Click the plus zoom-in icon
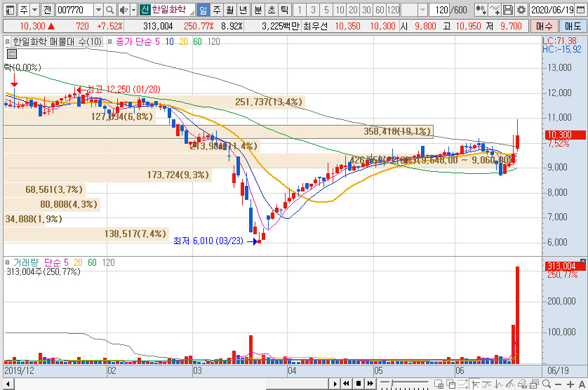The width and height of the screenshot is (588, 390). coord(570,384)
